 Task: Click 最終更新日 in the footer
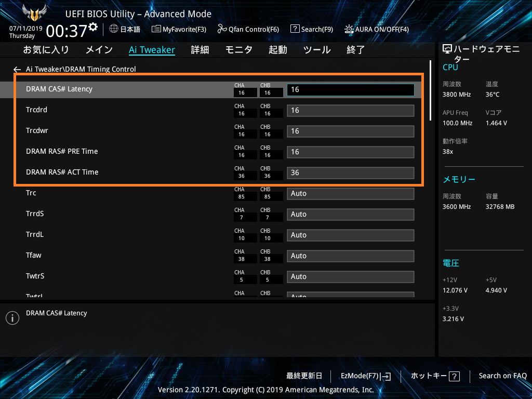pyautogui.click(x=304, y=376)
